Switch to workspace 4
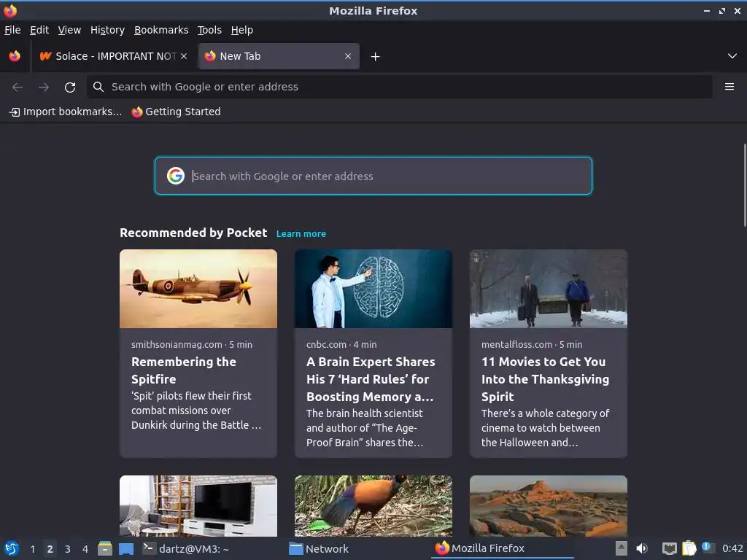The width and height of the screenshot is (747, 560). tap(85, 549)
